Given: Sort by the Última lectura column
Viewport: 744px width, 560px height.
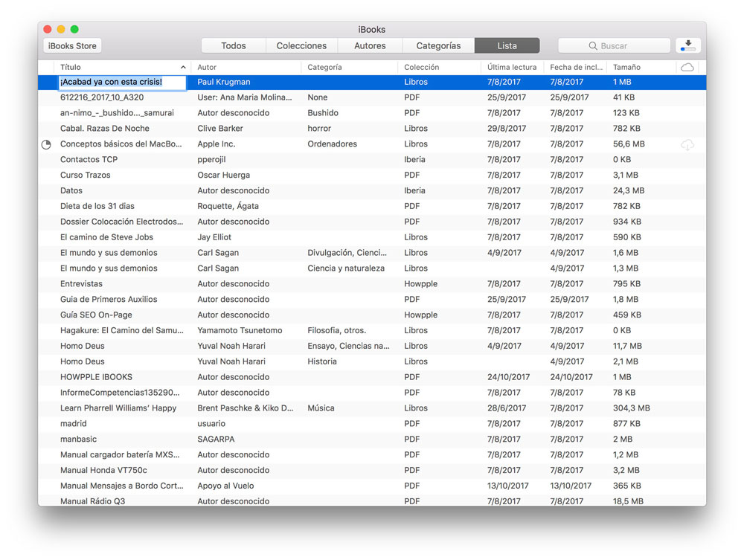Looking at the screenshot, I should [x=511, y=67].
